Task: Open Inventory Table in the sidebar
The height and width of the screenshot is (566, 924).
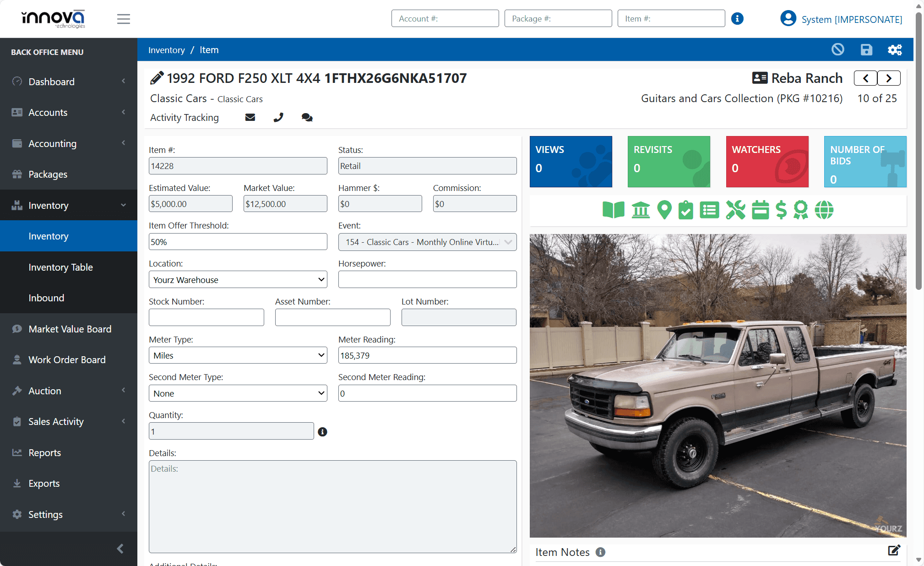Action: tap(69, 267)
